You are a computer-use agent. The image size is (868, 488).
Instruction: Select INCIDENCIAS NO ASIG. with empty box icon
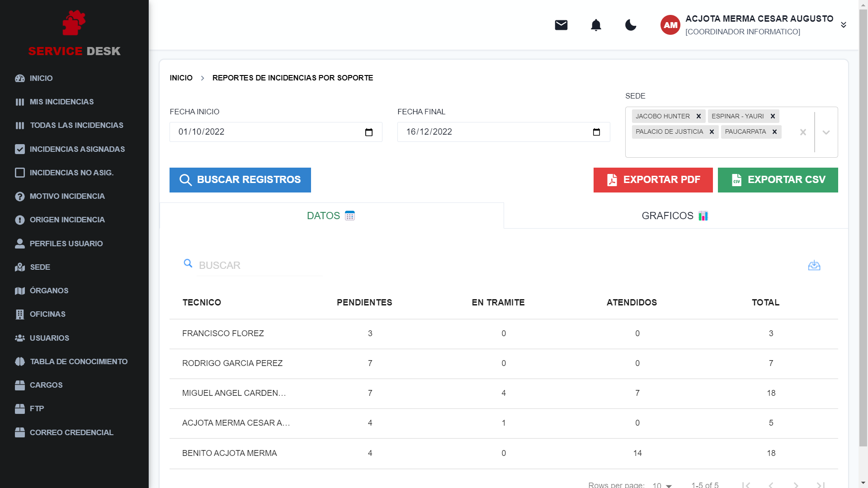[72, 173]
